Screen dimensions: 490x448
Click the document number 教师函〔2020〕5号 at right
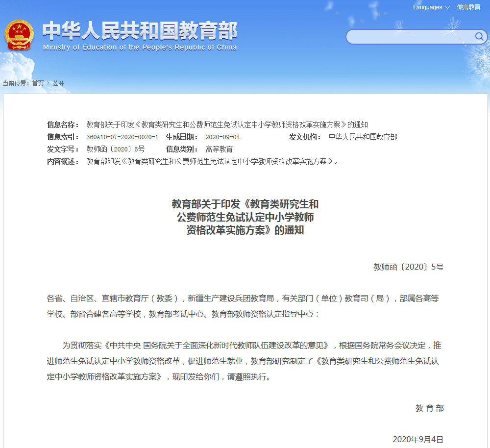click(x=409, y=267)
